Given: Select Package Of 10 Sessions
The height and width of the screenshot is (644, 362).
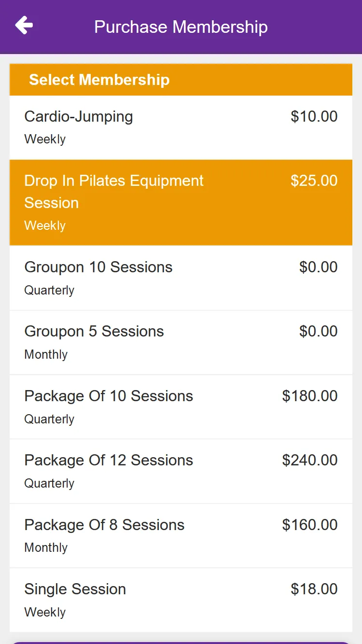Looking at the screenshot, I should (x=181, y=407).
